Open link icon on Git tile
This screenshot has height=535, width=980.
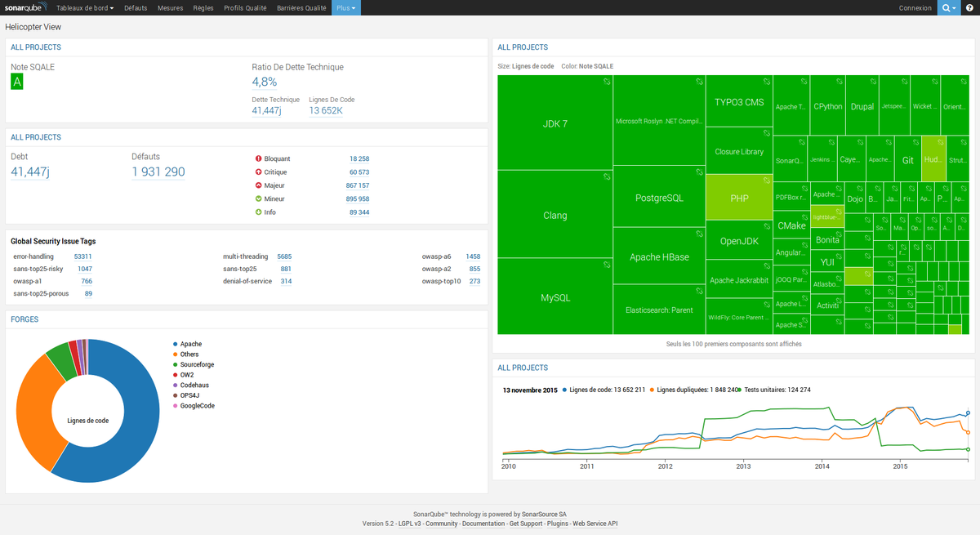point(914,141)
